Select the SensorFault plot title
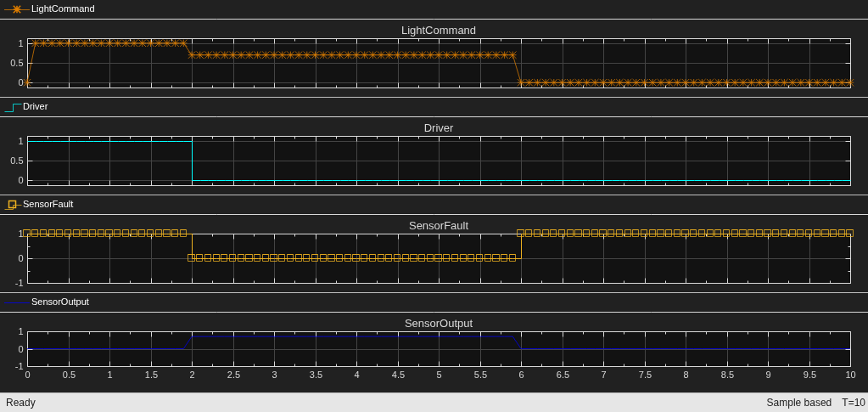The height and width of the screenshot is (412, 868). pos(439,226)
